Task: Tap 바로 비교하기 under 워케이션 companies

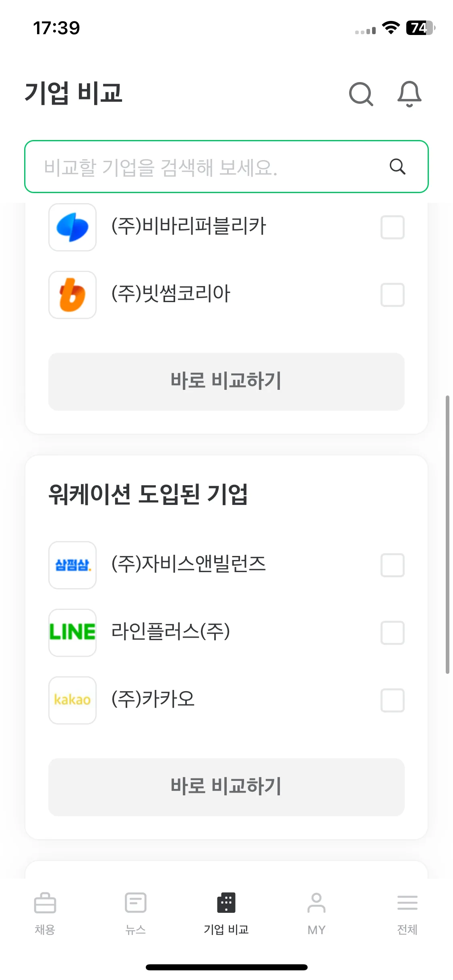Action: 226,787
